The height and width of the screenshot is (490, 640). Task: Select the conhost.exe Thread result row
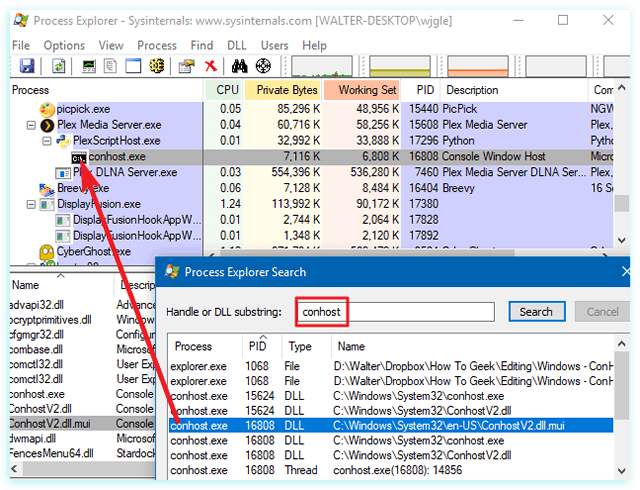coord(391,470)
